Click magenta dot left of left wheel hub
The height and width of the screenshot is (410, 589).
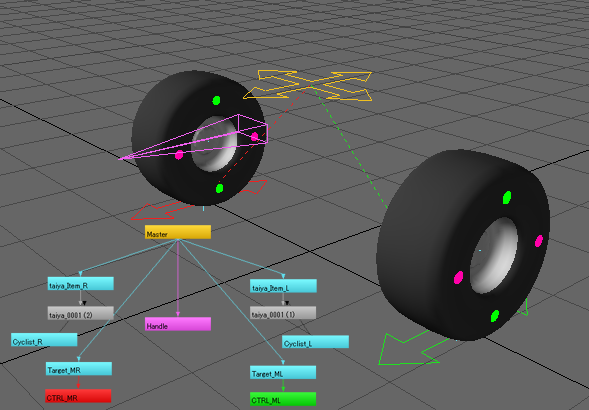[179, 154]
